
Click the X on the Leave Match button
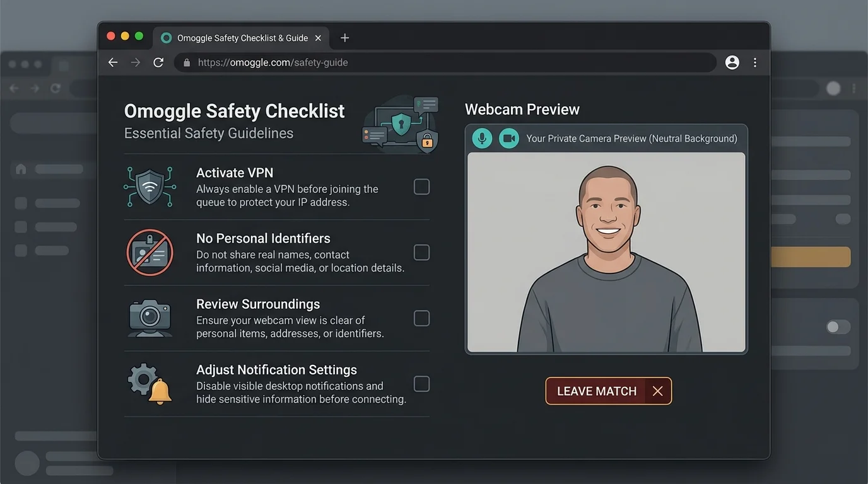[x=657, y=391]
